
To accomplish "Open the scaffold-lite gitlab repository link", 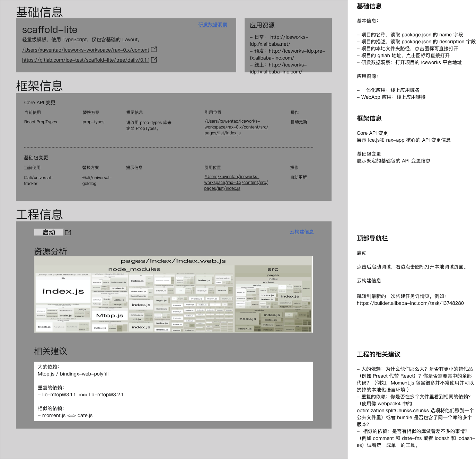I will (x=85, y=60).
